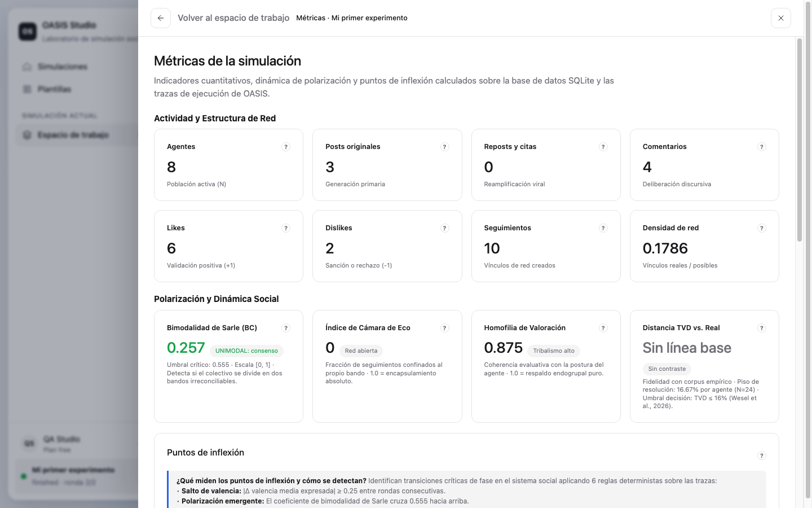Click the back arrow button

coord(161,18)
